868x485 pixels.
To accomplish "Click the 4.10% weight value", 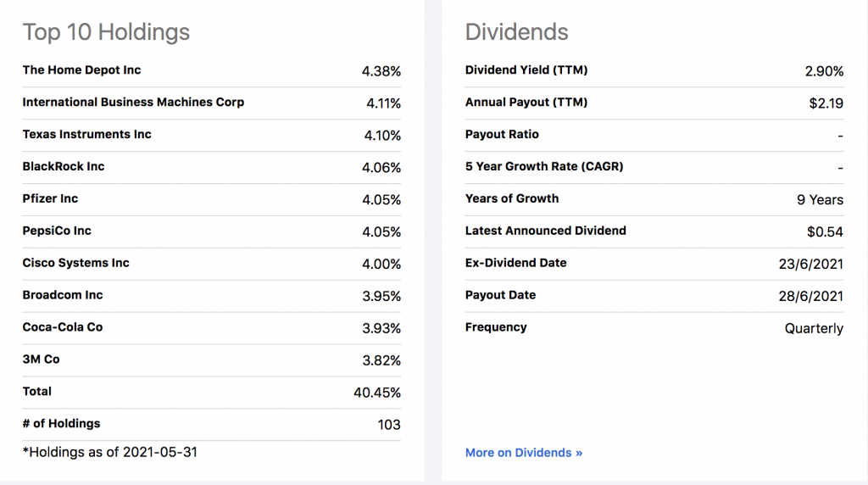I will coord(382,136).
